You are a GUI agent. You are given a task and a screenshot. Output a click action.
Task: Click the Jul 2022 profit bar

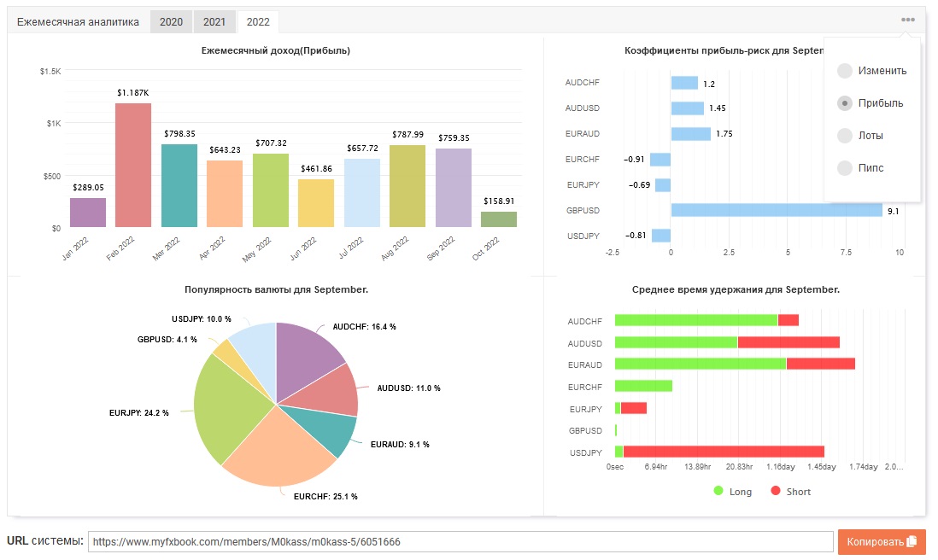click(x=362, y=193)
